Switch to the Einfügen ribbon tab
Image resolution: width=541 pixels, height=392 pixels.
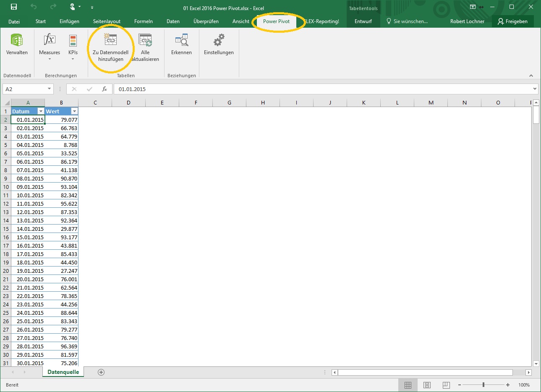(x=69, y=21)
